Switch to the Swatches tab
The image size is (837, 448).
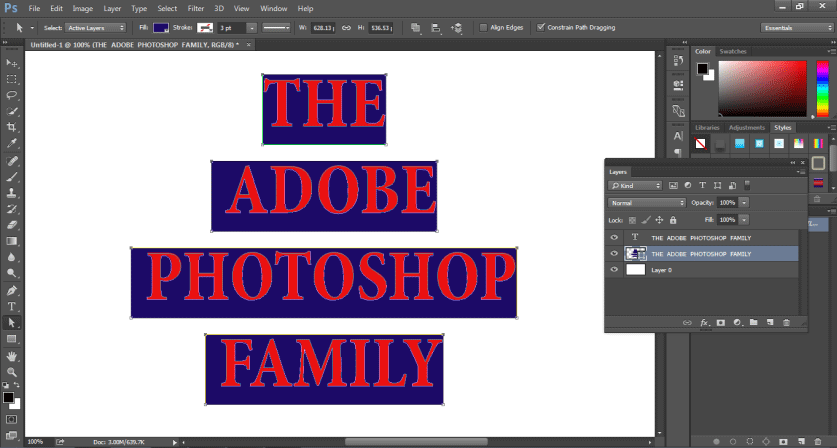pos(732,51)
